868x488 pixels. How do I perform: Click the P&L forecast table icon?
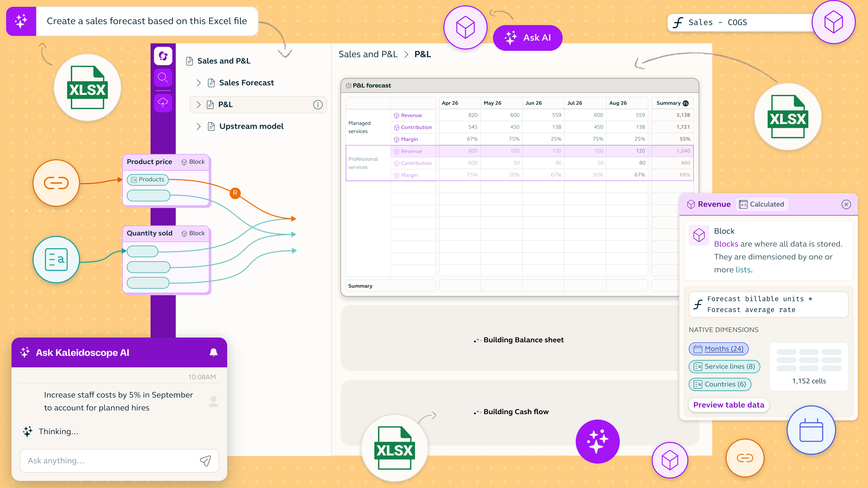click(x=348, y=86)
